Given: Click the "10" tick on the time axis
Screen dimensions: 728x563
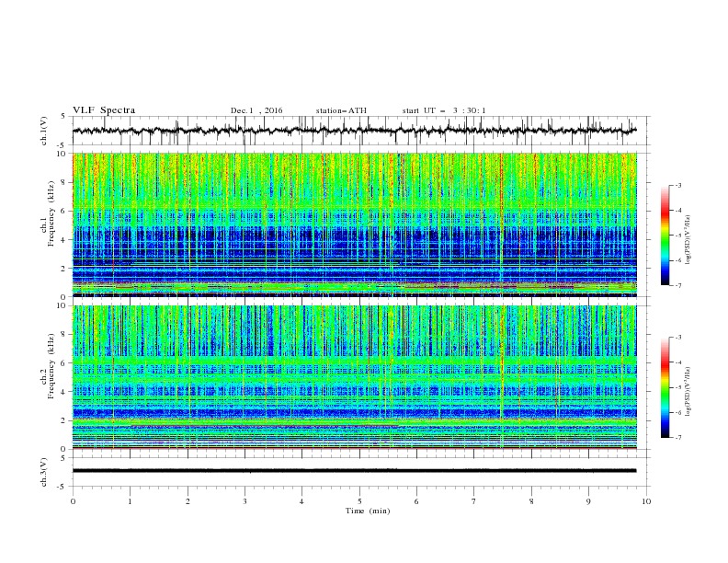Looking at the screenshot, I should tap(646, 501).
